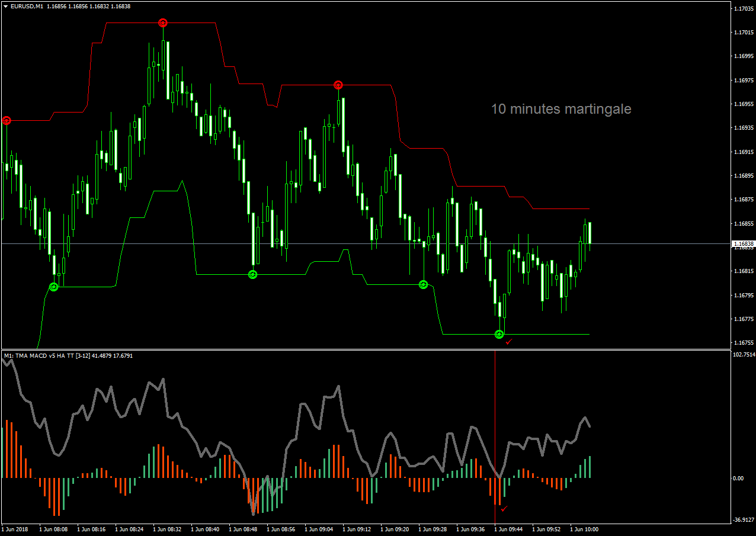
Task: Click the red checkmark under the lowest green circle
Action: (508, 342)
